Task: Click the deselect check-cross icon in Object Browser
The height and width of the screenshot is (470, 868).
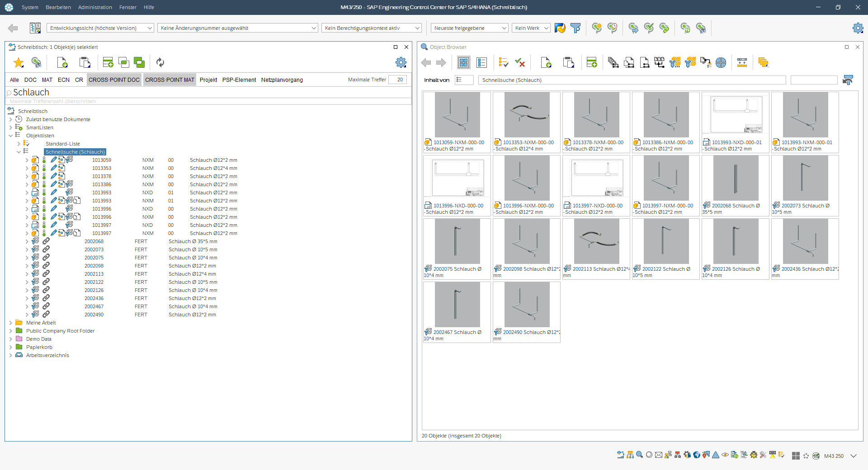Action: coord(520,62)
